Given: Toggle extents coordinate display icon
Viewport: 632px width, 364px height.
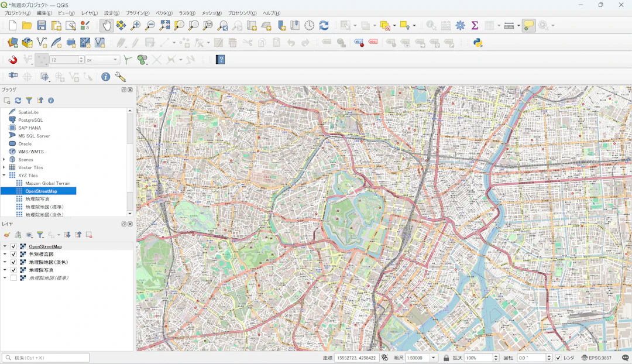Looking at the screenshot, I should click(384, 358).
